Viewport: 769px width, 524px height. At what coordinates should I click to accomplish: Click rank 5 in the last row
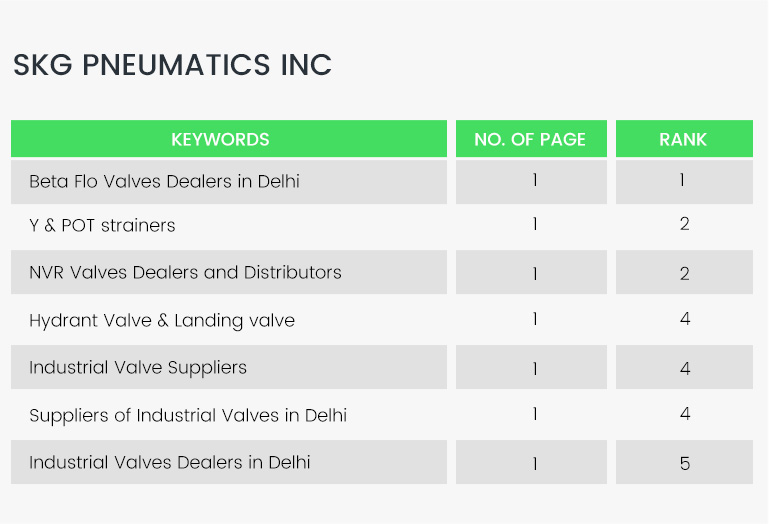684,463
